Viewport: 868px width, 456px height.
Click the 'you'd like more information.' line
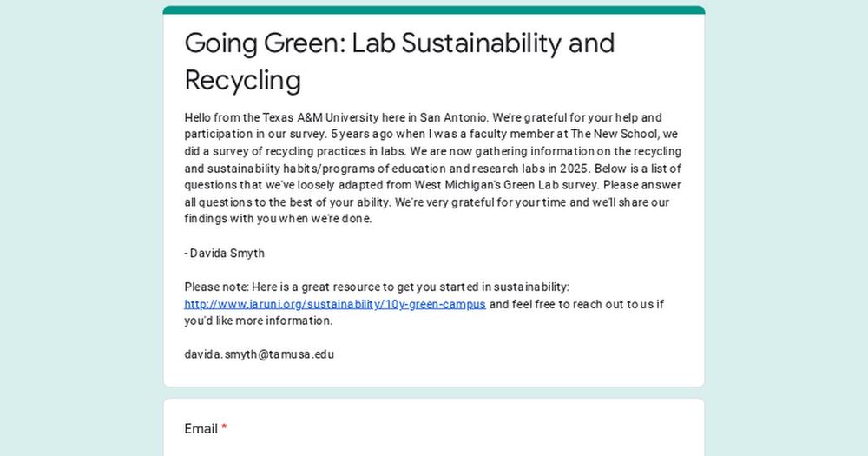[x=259, y=321]
